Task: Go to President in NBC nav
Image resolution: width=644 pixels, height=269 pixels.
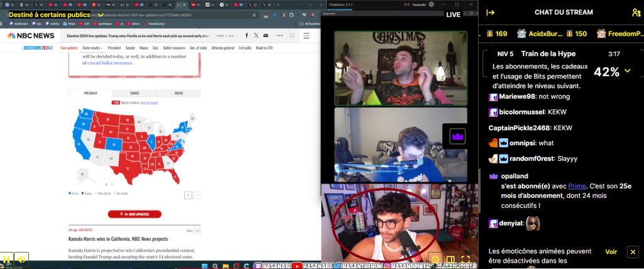Action: point(114,48)
